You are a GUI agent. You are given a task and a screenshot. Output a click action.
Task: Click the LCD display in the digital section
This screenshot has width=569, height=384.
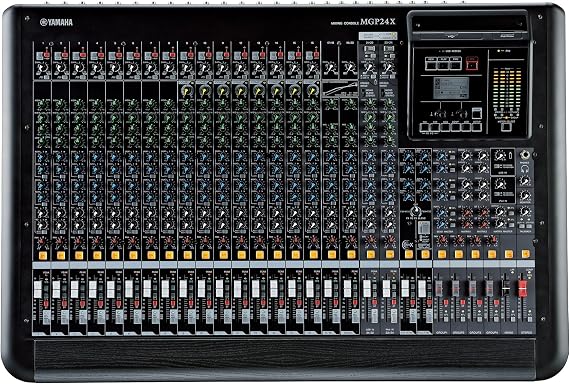451,88
